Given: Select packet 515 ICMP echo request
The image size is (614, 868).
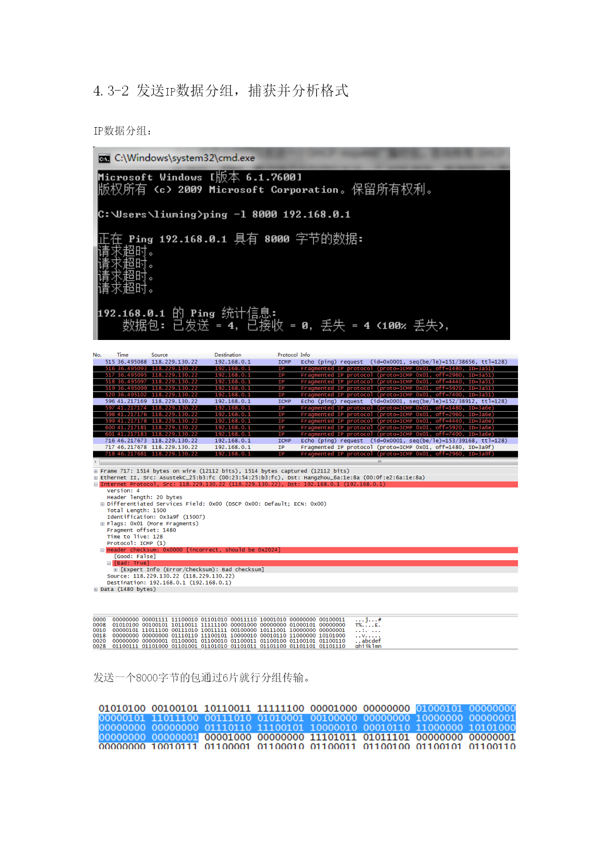Looking at the screenshot, I should 305,362.
